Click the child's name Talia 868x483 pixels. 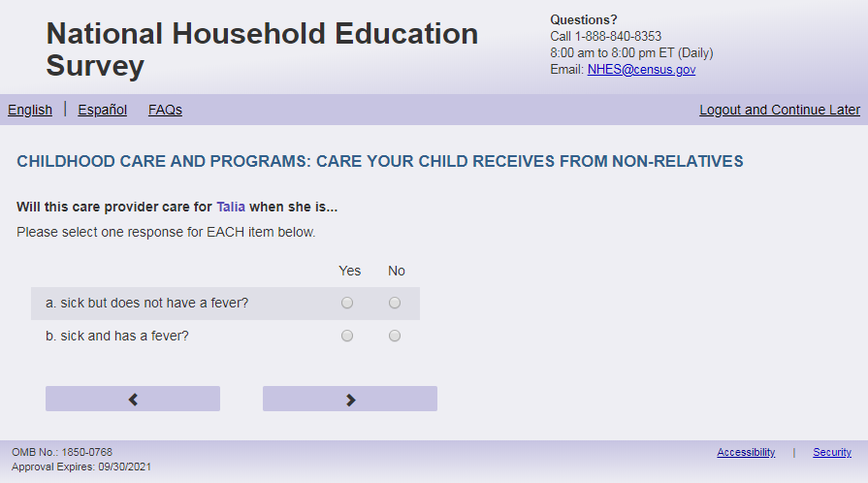(x=231, y=207)
